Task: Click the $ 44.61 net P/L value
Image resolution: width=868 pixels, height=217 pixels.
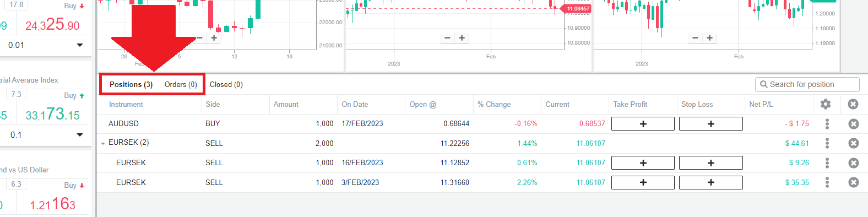Action: (797, 143)
